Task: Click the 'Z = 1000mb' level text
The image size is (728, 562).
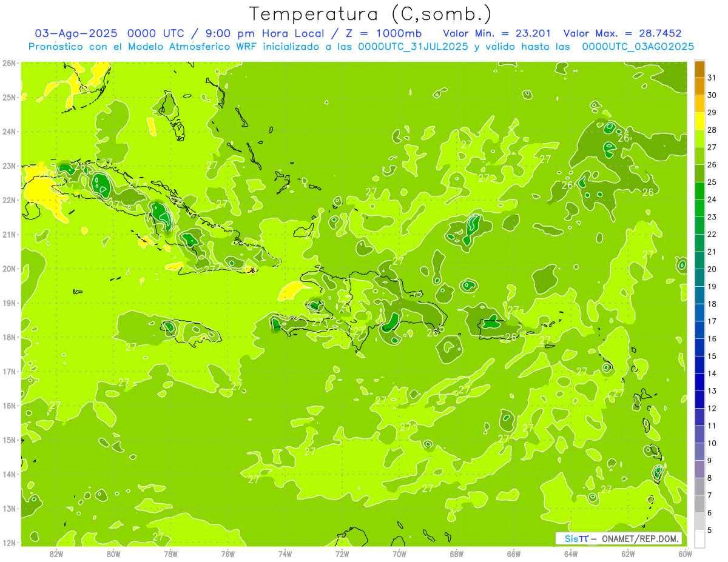Action: pyautogui.click(x=382, y=33)
